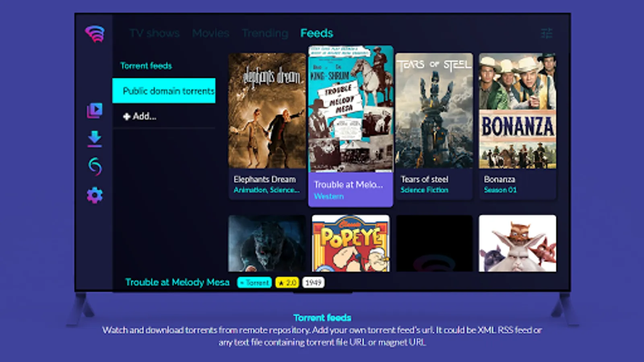Open the Trouble at Melody Mesa poster
This screenshot has width=644, height=362.
351,109
